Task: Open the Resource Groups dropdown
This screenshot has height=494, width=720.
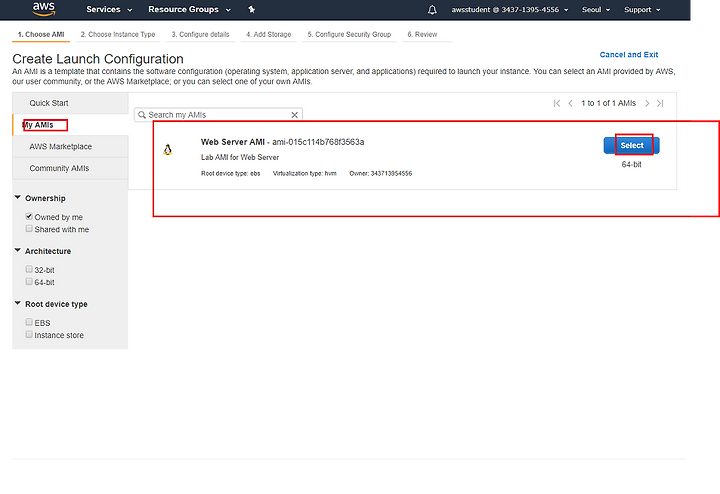Action: click(189, 9)
